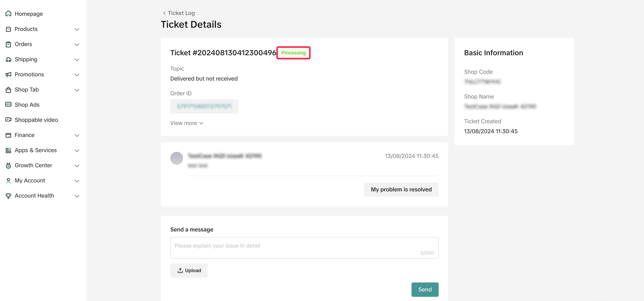
Task: Click the Upload attachment button
Action: tap(189, 270)
